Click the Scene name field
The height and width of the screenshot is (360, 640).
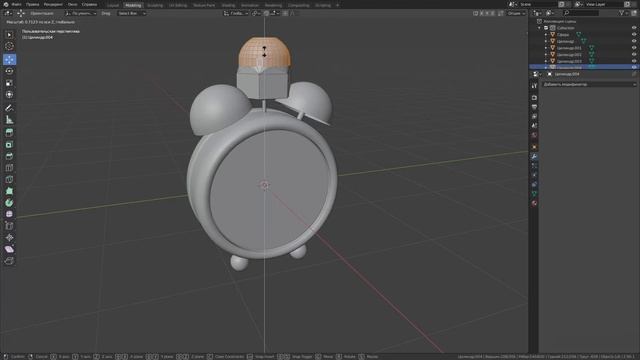click(538, 4)
